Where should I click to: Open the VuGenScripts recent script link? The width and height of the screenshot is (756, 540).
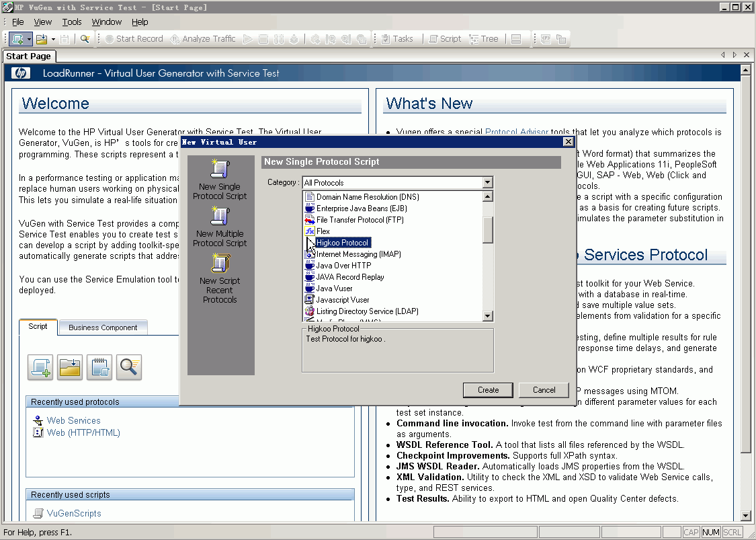[74, 514]
